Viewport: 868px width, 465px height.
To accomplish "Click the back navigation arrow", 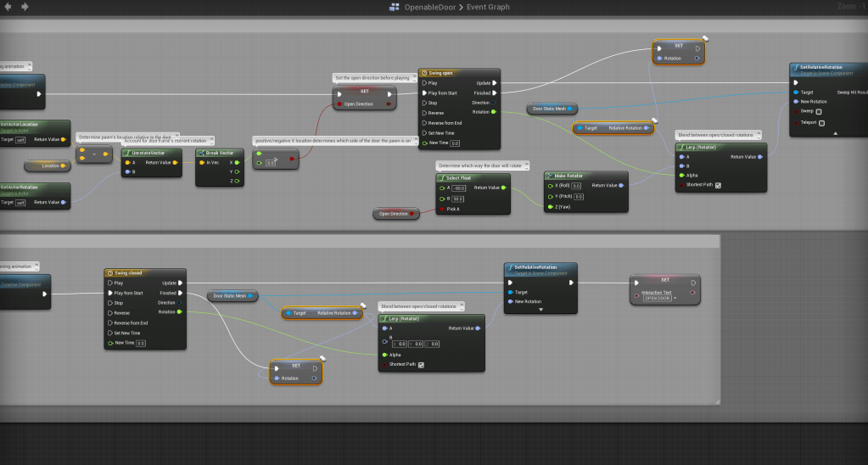I will point(8,7).
